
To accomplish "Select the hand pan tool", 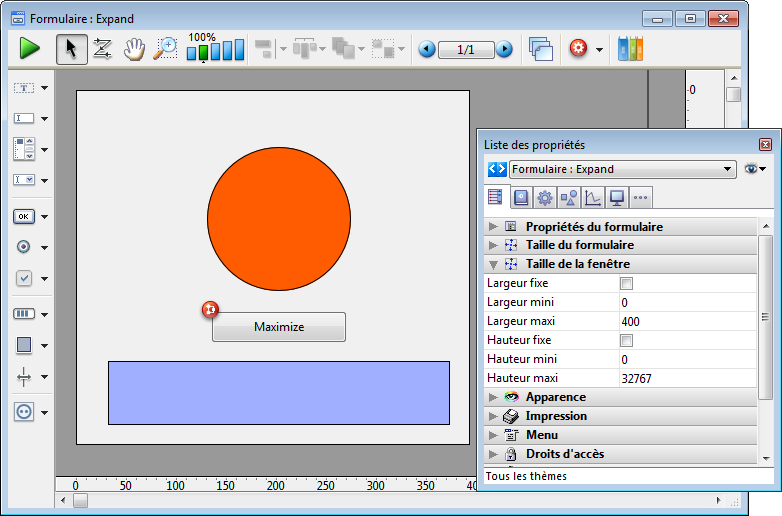I will pyautogui.click(x=134, y=49).
